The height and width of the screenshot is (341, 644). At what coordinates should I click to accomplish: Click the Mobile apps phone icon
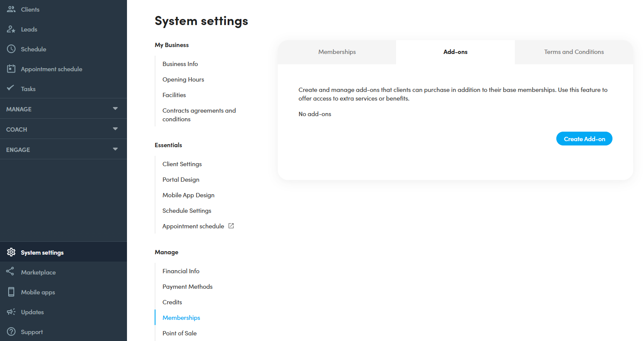(11, 292)
